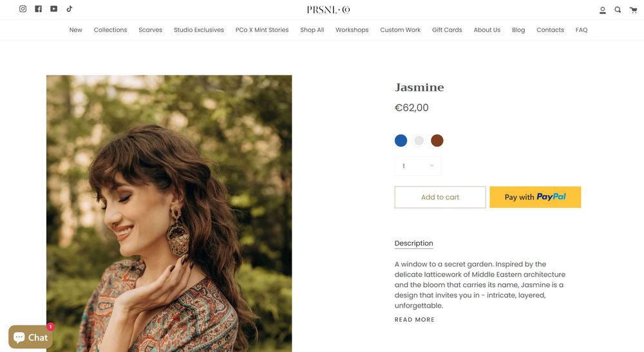Screen dimensions: 644x352
Task: Open the YouTube channel icon
Action: pyautogui.click(x=54, y=9)
